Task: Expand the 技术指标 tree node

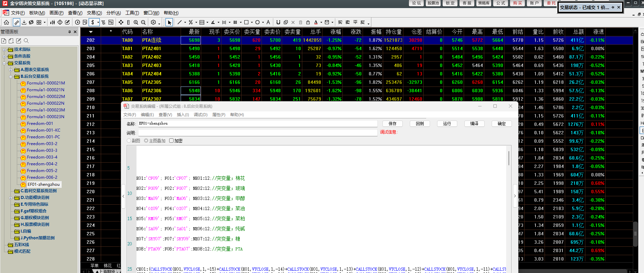Action: coord(4,49)
